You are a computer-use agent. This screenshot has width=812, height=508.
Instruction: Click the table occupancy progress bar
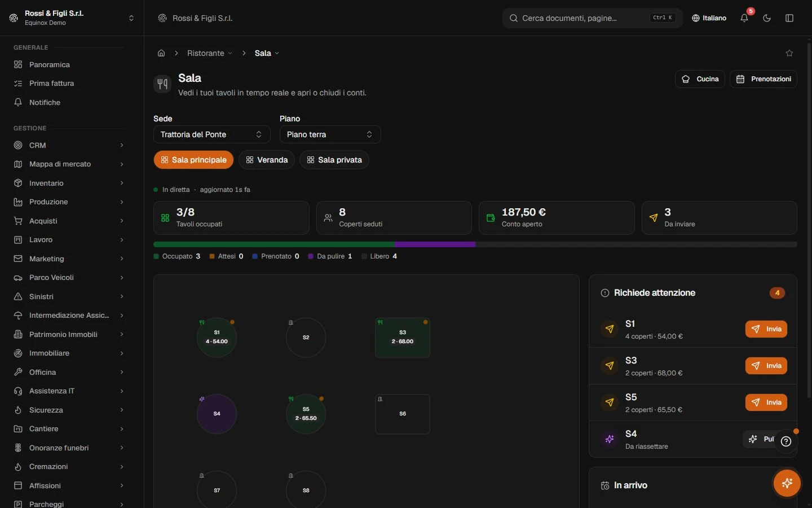tap(475, 244)
